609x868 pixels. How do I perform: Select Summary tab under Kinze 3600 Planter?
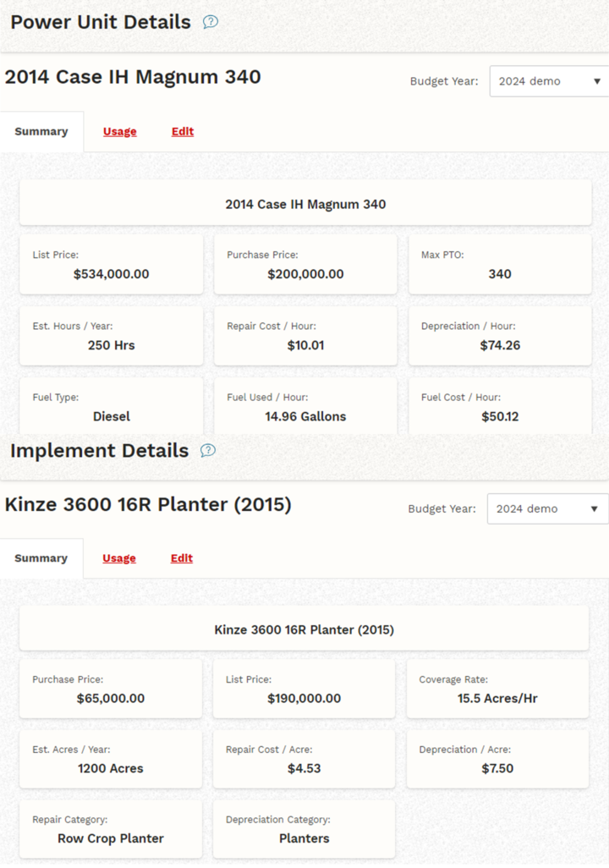(41, 558)
